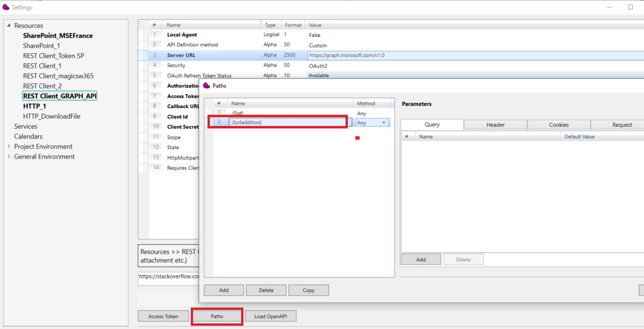Screen dimensions: 644x329
Task: Click the Load OpenAPI button
Action: (x=270, y=316)
